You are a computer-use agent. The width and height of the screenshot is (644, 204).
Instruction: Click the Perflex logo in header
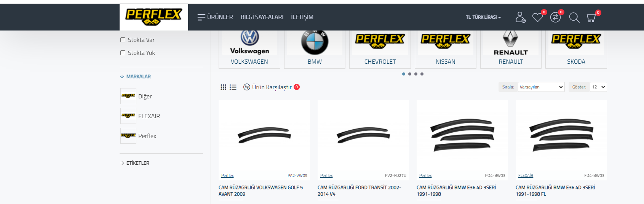click(153, 17)
